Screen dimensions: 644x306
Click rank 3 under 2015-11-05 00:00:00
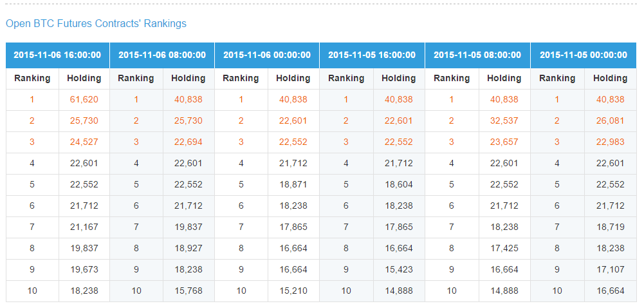(557, 142)
